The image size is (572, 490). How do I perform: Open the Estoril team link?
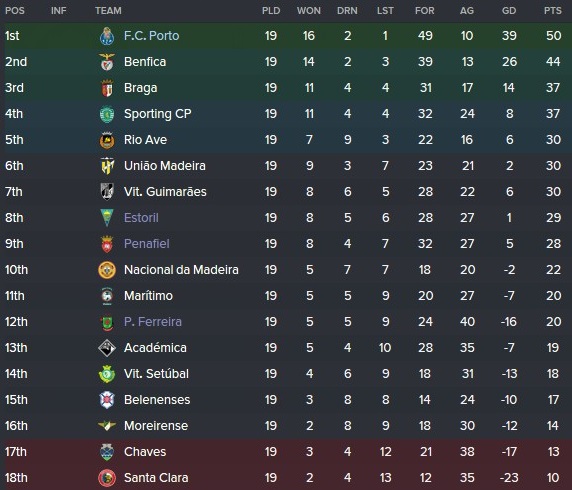141,218
